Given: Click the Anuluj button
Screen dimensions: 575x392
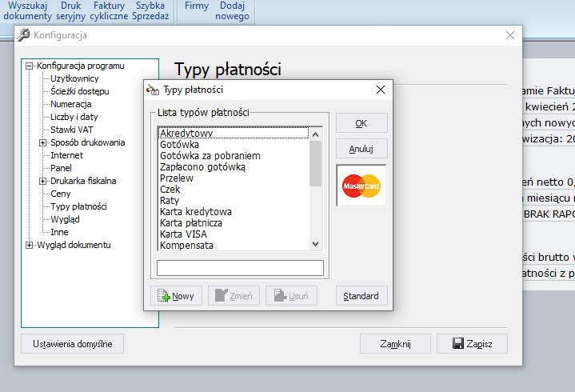Looking at the screenshot, I should pos(361,149).
